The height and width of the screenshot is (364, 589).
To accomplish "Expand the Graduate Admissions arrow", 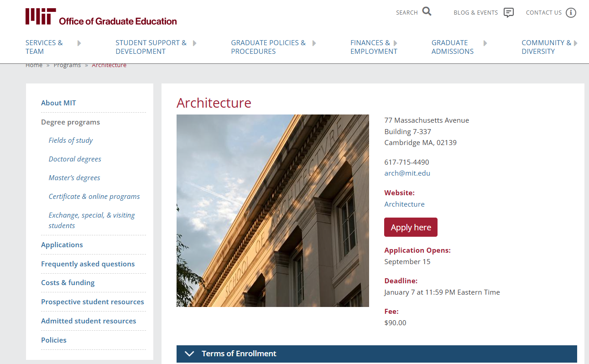I will (x=485, y=43).
